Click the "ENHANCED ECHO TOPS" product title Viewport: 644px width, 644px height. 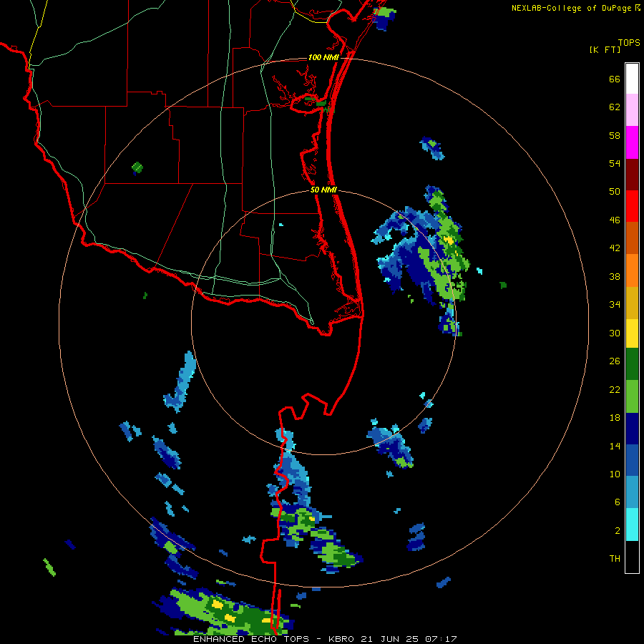[251, 639]
